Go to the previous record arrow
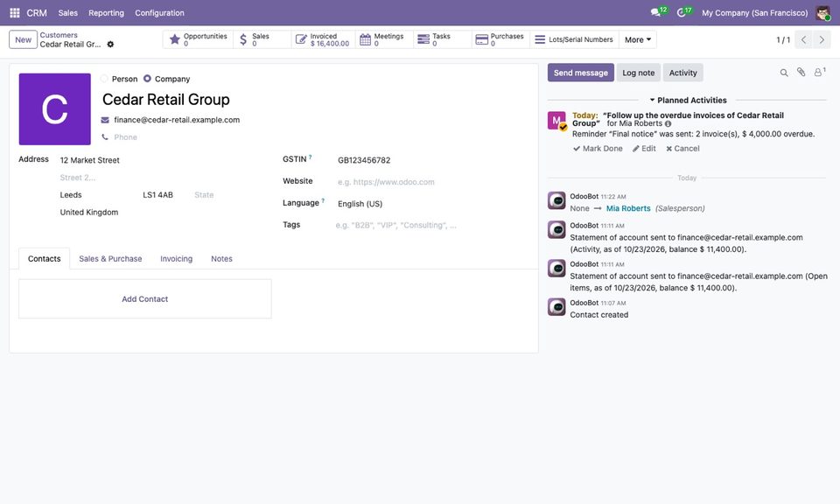Viewport: 840px width, 504px height. [x=803, y=39]
